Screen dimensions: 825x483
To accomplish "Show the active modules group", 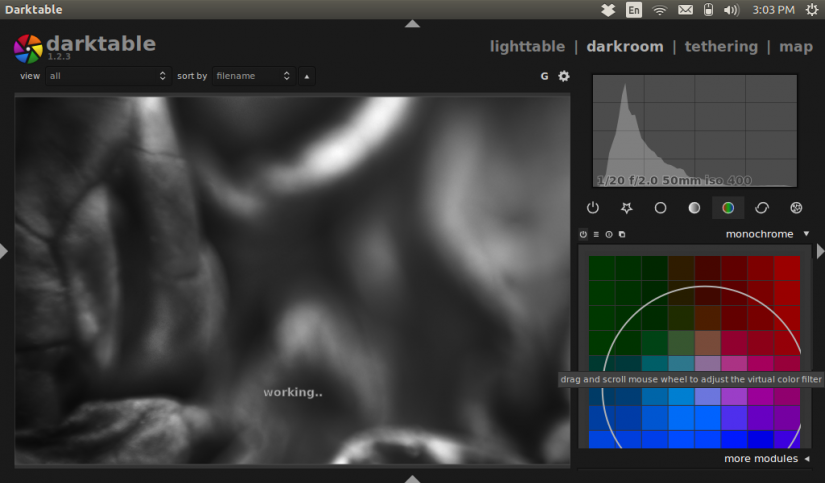I will click(x=592, y=208).
